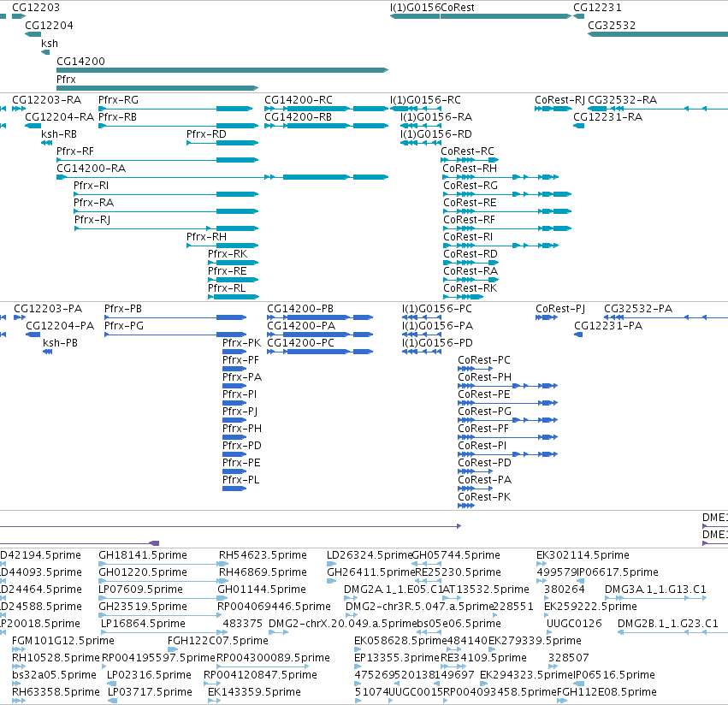Click protein label CG14200-PC
This screenshot has height=705, width=728.
[300, 343]
